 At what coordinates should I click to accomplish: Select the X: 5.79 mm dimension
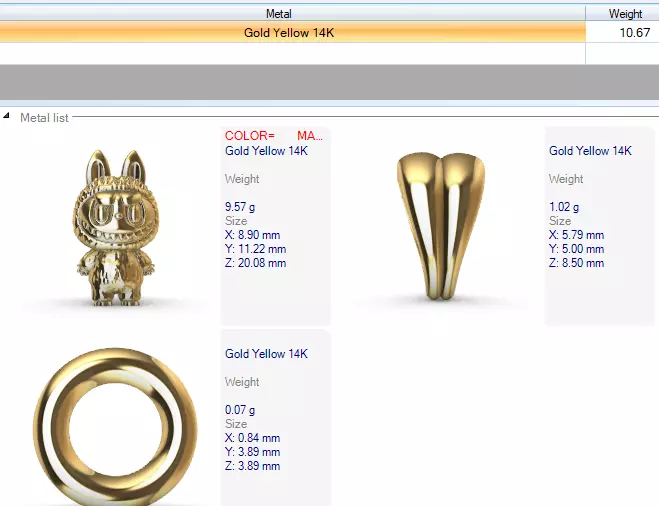(x=576, y=235)
